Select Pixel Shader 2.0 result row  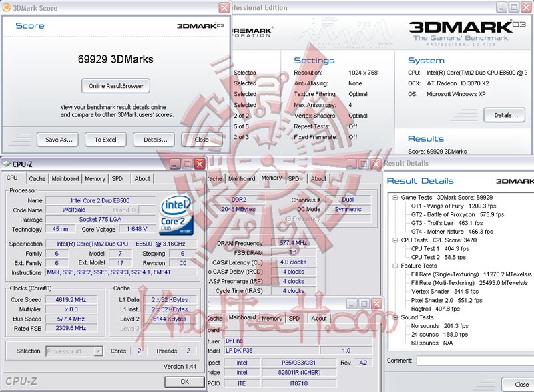coord(447,300)
